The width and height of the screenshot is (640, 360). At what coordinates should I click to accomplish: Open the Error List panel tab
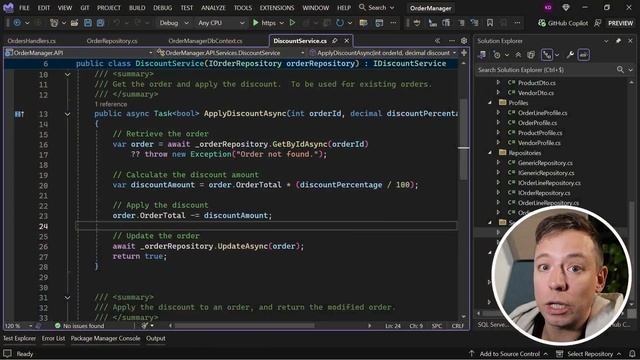pos(53,338)
